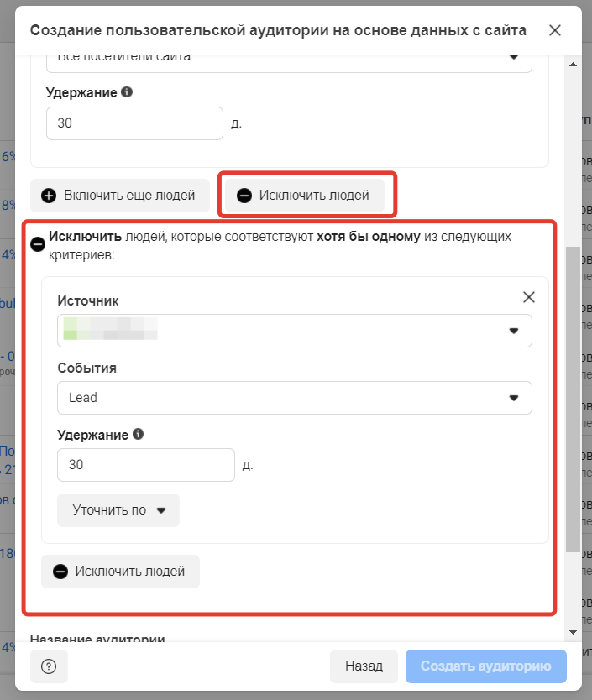Click the top retention days input field

click(134, 123)
